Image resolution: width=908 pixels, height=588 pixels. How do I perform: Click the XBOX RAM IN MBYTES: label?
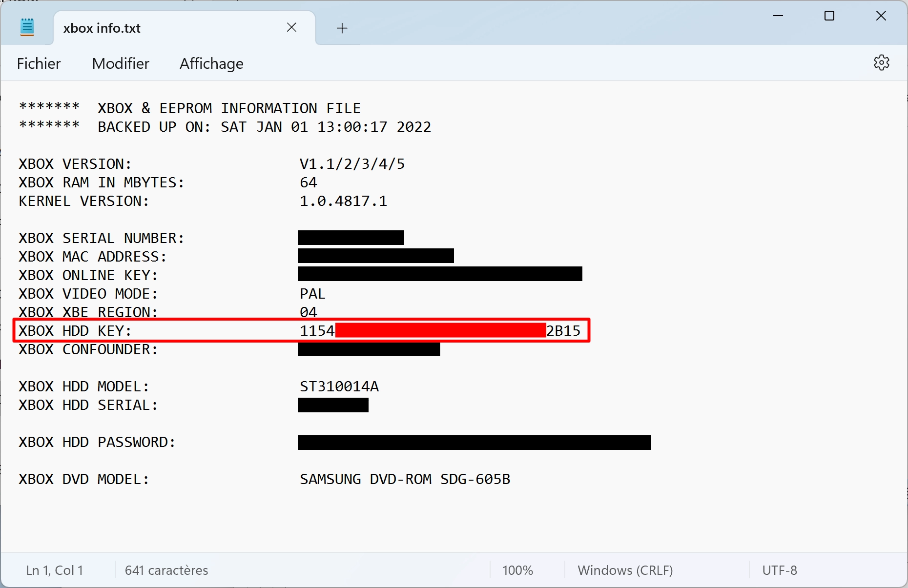(102, 182)
